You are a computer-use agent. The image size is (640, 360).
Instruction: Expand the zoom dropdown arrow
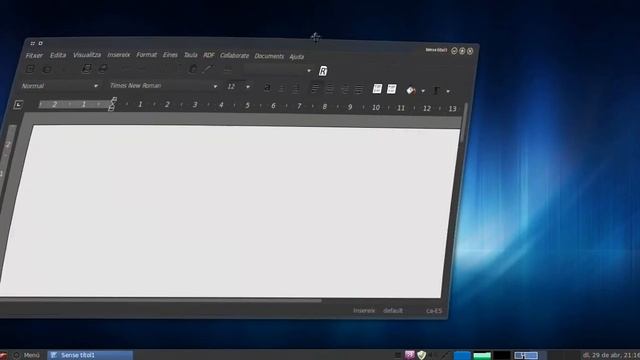point(309,71)
